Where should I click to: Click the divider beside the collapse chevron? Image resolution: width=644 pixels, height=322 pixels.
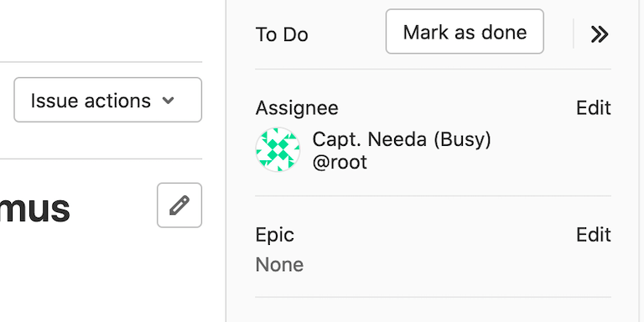(574, 34)
